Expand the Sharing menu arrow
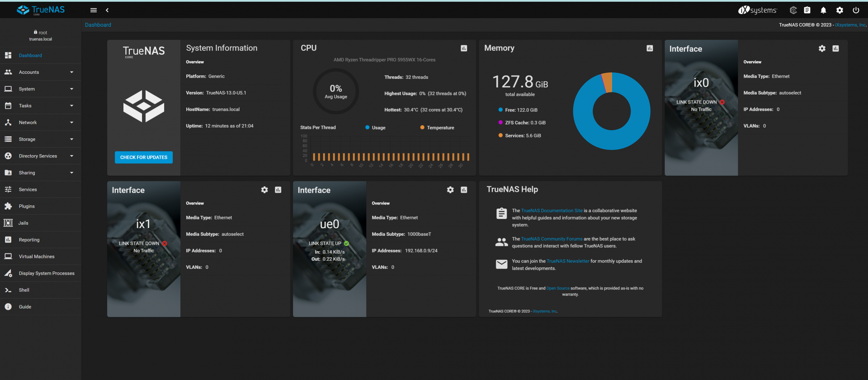This screenshot has width=868, height=380. click(71, 173)
